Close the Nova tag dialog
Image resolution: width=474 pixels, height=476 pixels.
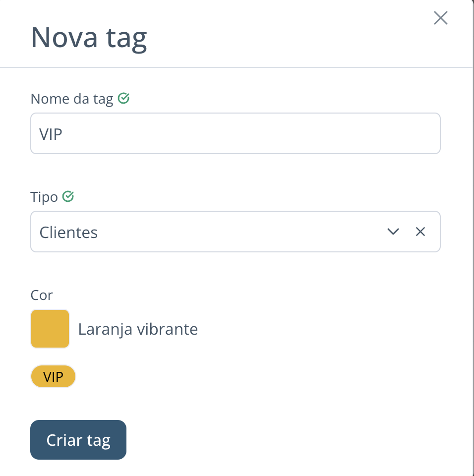pyautogui.click(x=440, y=18)
